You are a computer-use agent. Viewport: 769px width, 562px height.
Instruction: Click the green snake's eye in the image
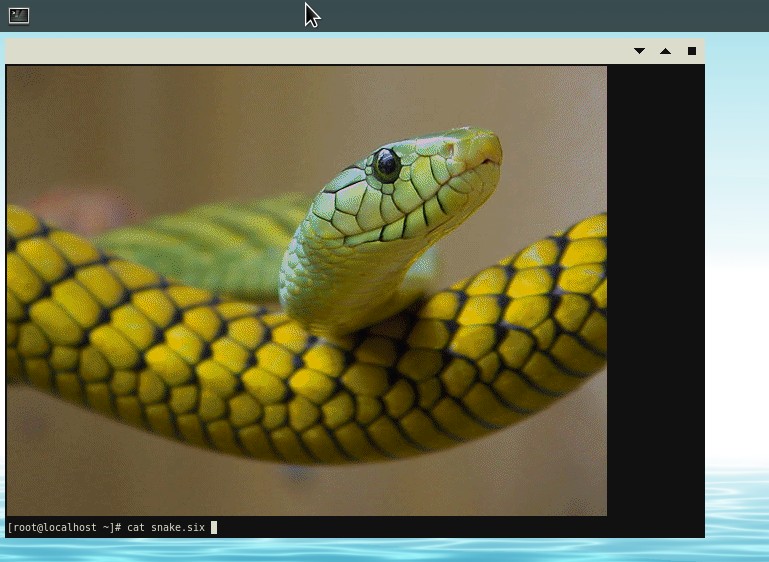pyautogui.click(x=387, y=163)
